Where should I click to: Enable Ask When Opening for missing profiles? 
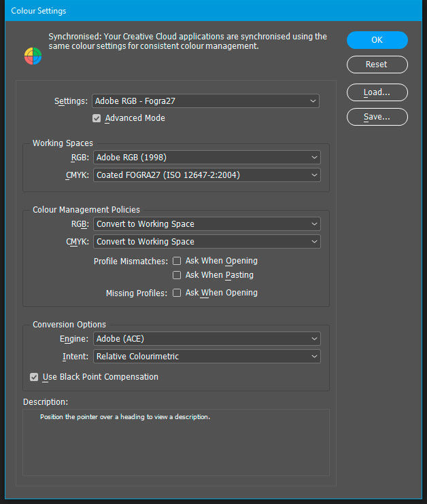pos(177,293)
